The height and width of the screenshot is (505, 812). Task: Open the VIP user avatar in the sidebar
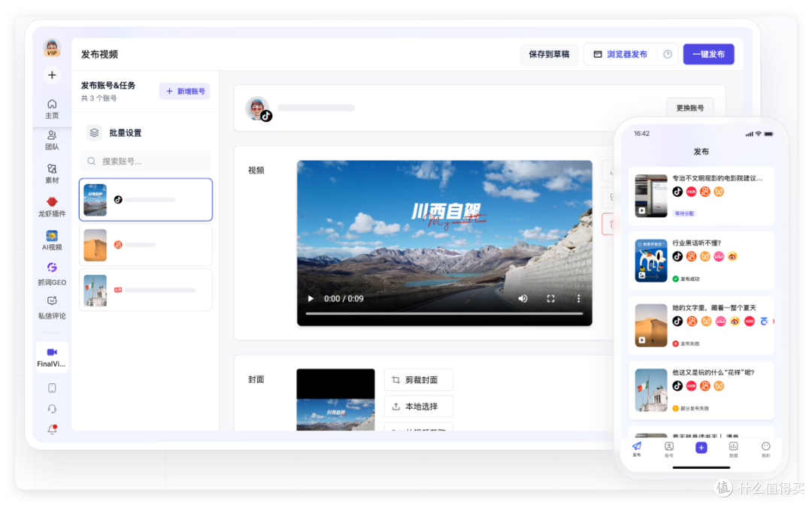click(52, 47)
